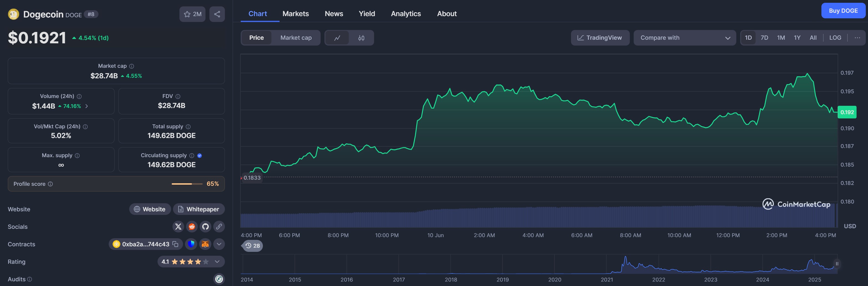Image resolution: width=868 pixels, height=286 pixels.
Task: Click 0.192 current price label
Action: pyautogui.click(x=847, y=112)
